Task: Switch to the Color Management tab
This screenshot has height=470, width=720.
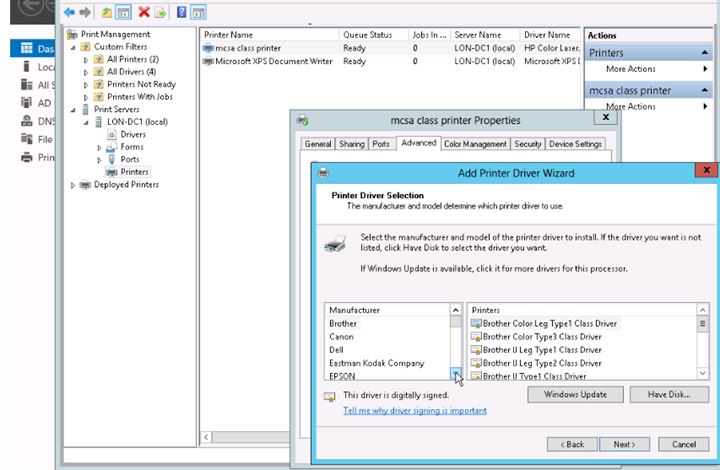Action: click(x=475, y=144)
